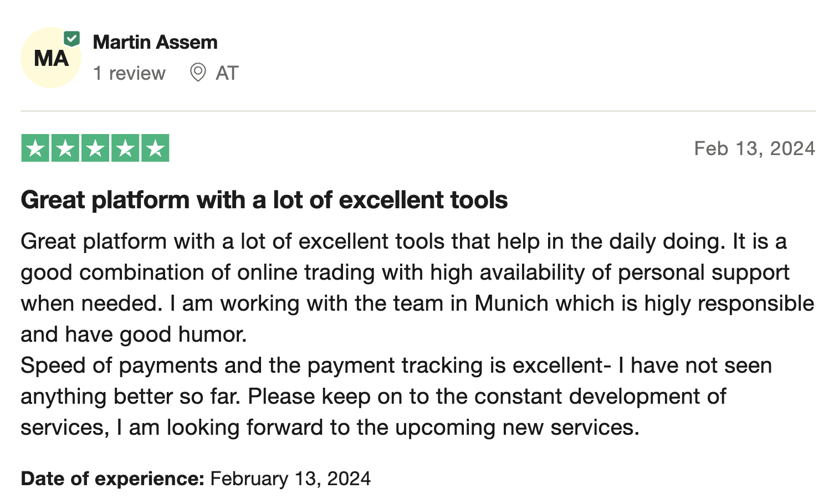The height and width of the screenshot is (504, 839).
Task: Click the sentence starting "Speed of payments"
Action: pyautogui.click(x=396, y=366)
